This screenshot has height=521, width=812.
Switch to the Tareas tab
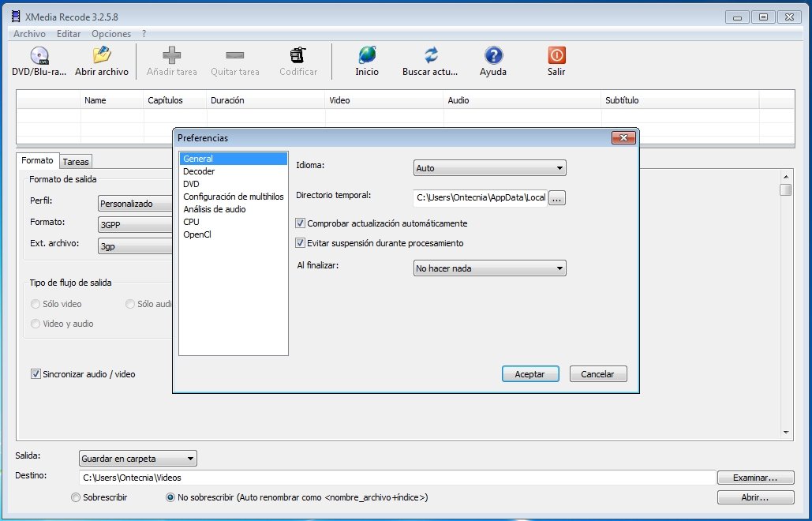click(75, 161)
